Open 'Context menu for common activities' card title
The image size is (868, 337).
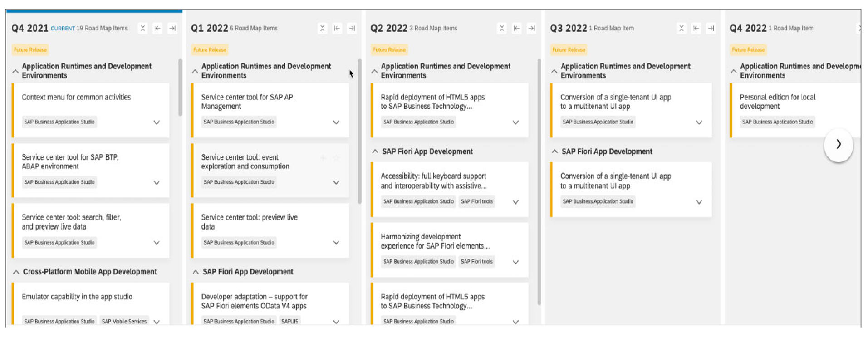tap(76, 97)
